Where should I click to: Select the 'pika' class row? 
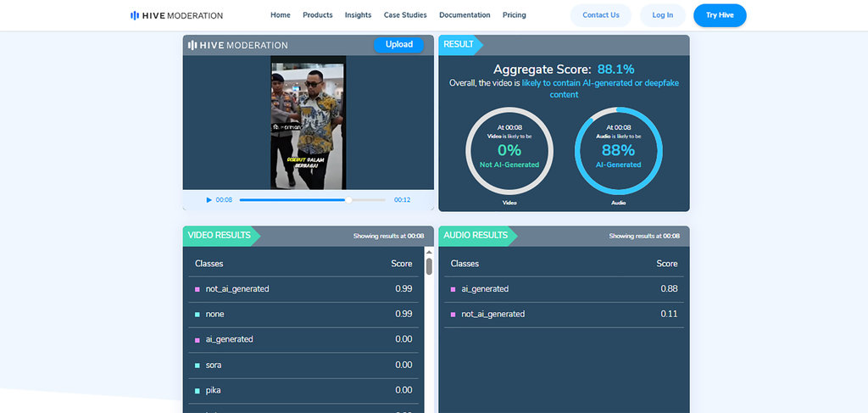coord(304,390)
